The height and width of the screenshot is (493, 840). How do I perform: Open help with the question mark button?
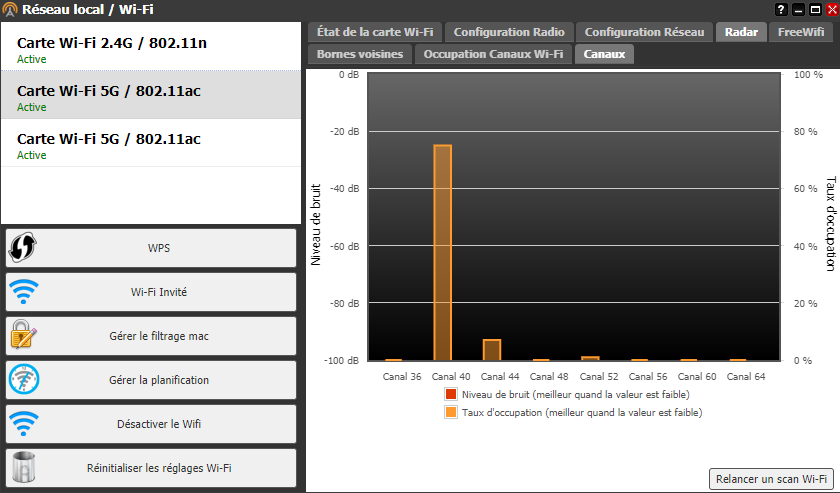[x=781, y=9]
